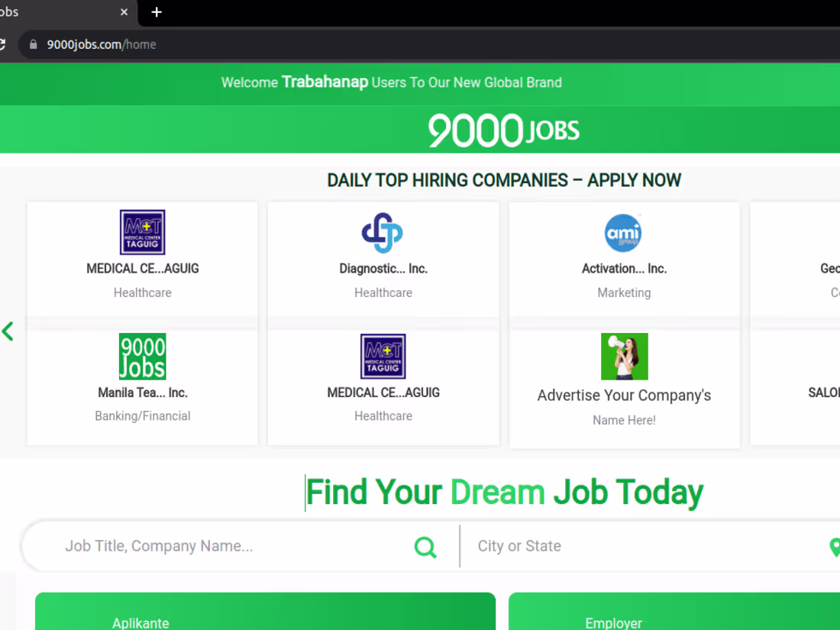840x630 pixels.
Task: Click the 9000 Jobs logo for Manila Tea Inc.
Action: (x=142, y=356)
